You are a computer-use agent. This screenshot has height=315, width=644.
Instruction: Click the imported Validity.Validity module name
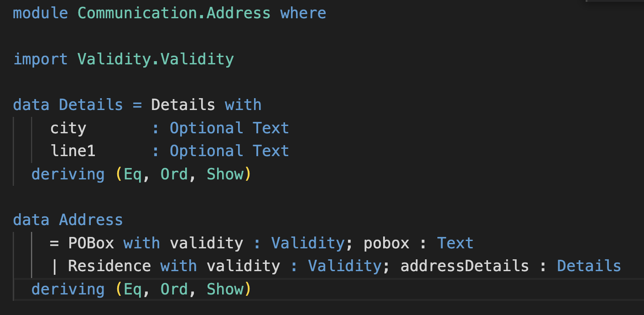point(155,59)
